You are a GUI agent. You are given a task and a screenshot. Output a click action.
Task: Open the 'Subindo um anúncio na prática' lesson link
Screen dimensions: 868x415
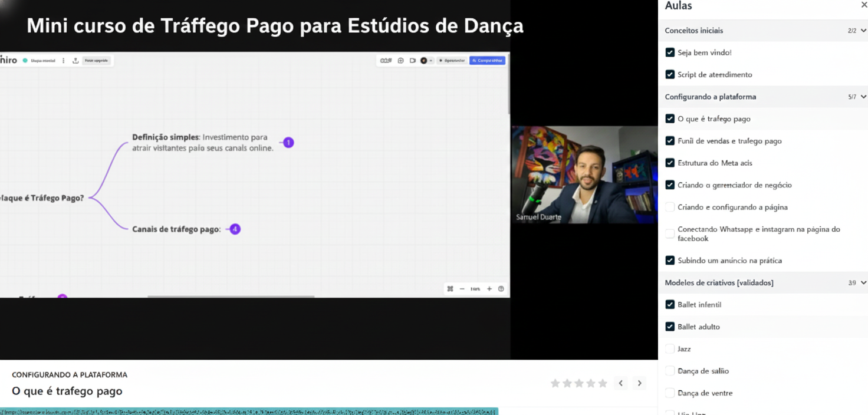point(729,261)
